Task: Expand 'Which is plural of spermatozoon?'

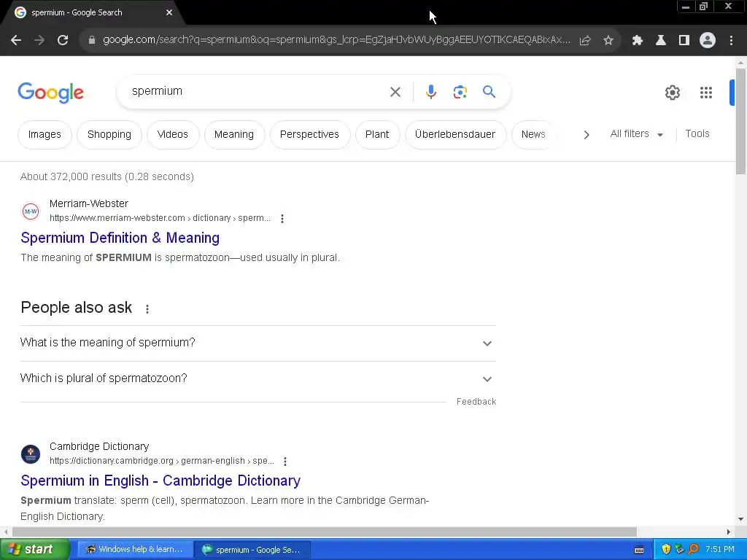Action: 258,378
